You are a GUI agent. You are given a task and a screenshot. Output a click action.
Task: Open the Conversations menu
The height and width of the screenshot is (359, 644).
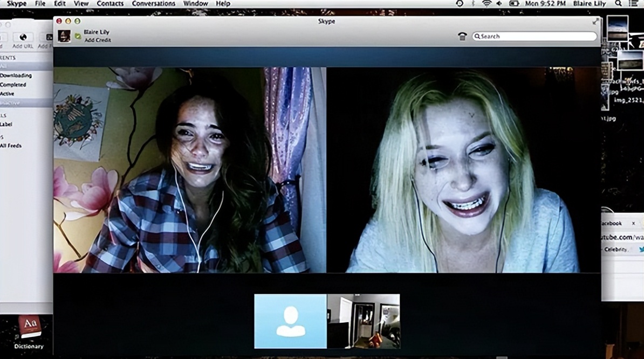(x=154, y=4)
